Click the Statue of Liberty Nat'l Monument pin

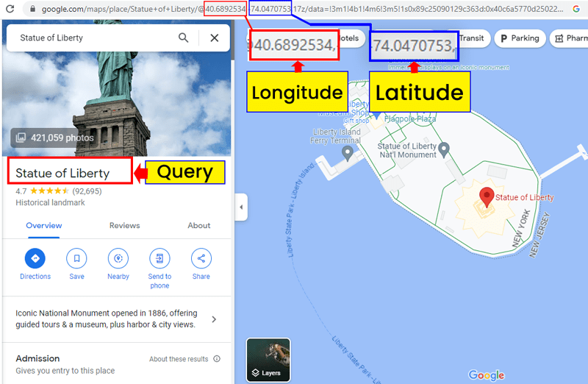pos(444,150)
